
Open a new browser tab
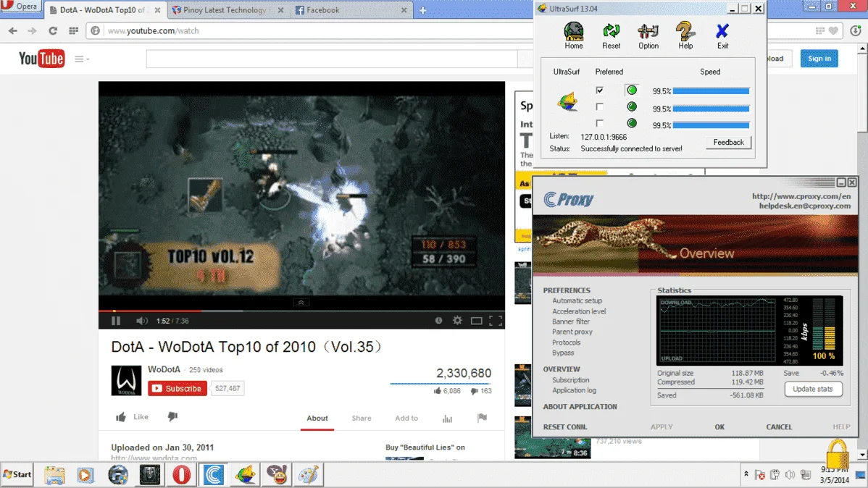(423, 11)
